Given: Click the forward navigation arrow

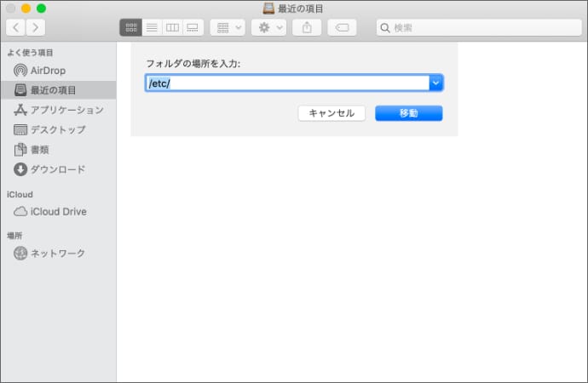Looking at the screenshot, I should 36,27.
